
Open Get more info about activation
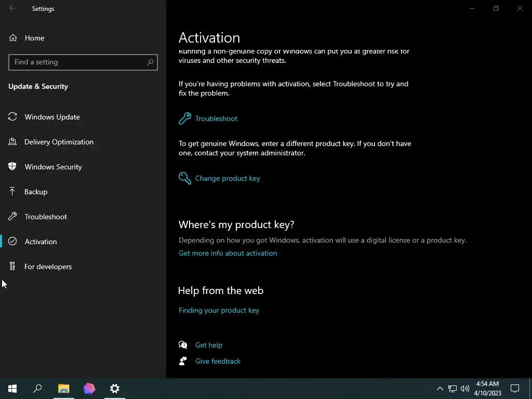(x=228, y=253)
